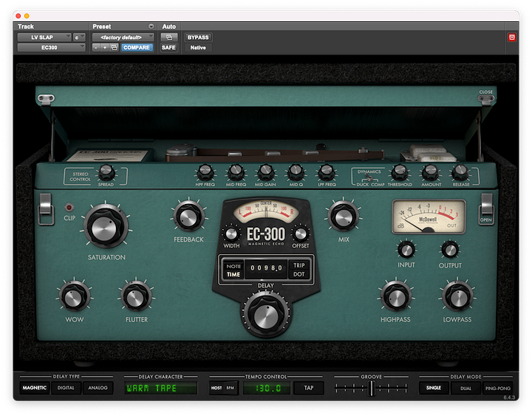
Task: Select DUAL delay mode
Action: click(465, 388)
